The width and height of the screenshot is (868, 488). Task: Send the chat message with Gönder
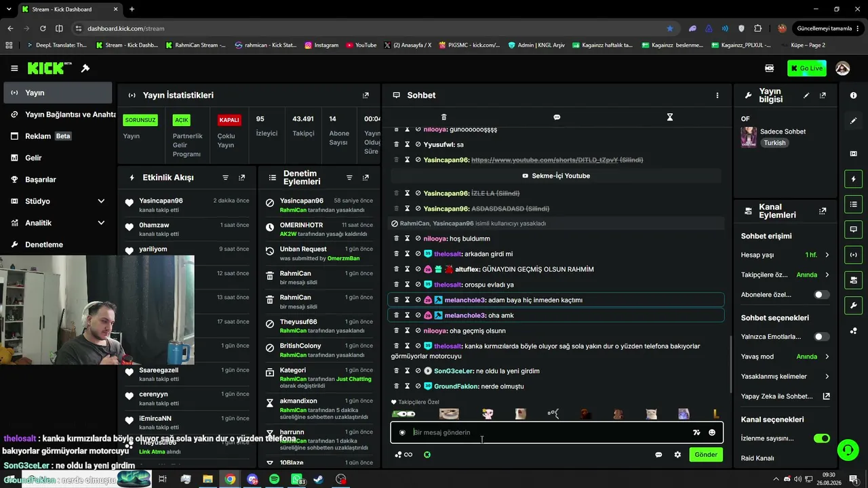(x=706, y=455)
